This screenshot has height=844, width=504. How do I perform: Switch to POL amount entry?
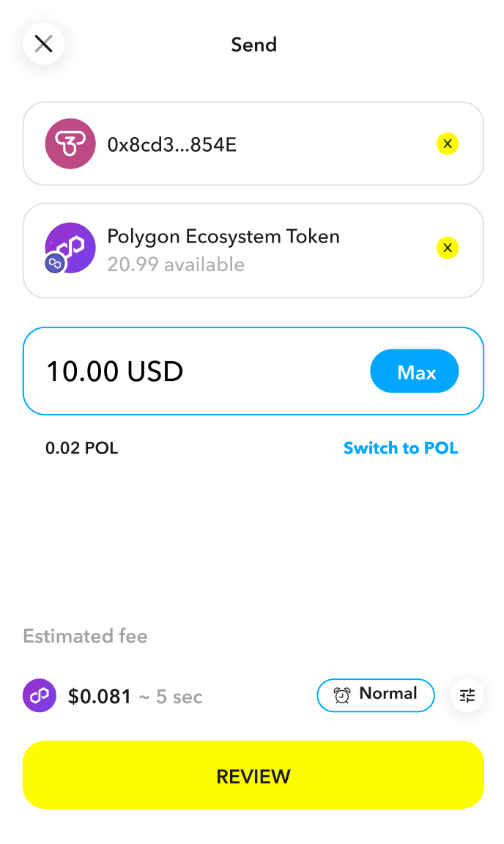point(401,448)
